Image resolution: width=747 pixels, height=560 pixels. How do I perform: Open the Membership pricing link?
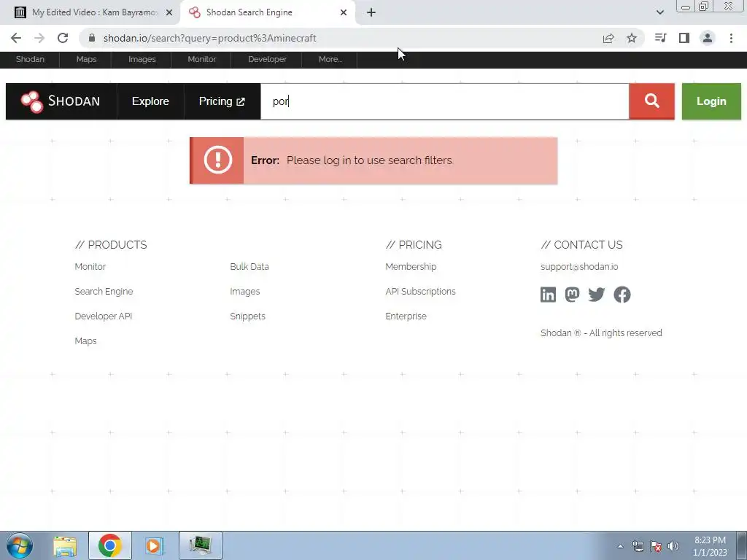(411, 267)
